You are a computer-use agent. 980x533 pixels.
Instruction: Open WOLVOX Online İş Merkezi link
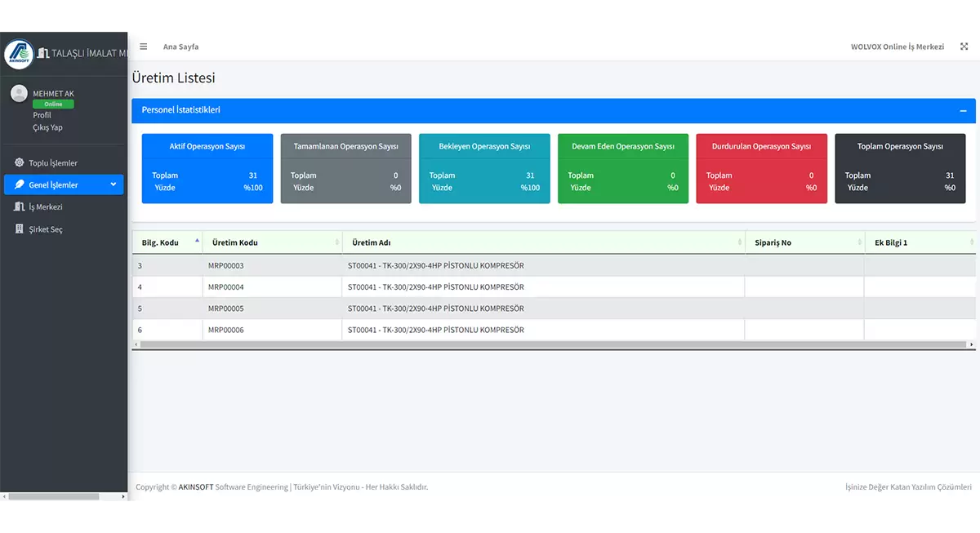897,47
